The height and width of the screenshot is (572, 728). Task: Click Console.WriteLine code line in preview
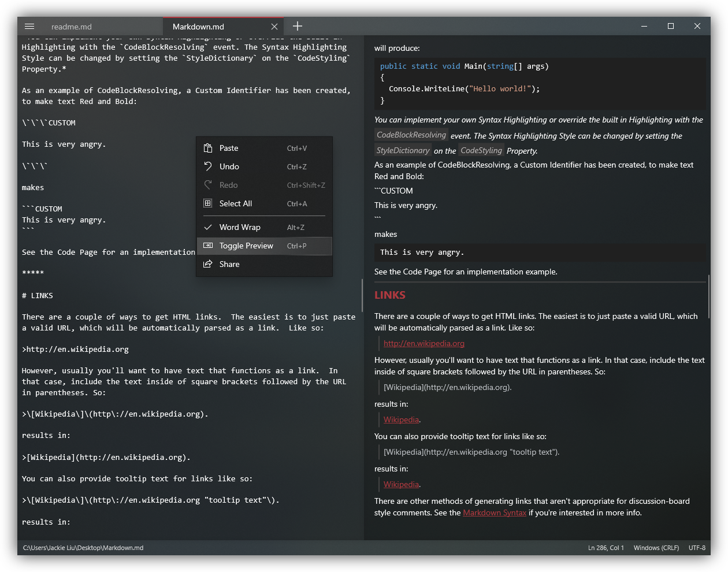[465, 88]
